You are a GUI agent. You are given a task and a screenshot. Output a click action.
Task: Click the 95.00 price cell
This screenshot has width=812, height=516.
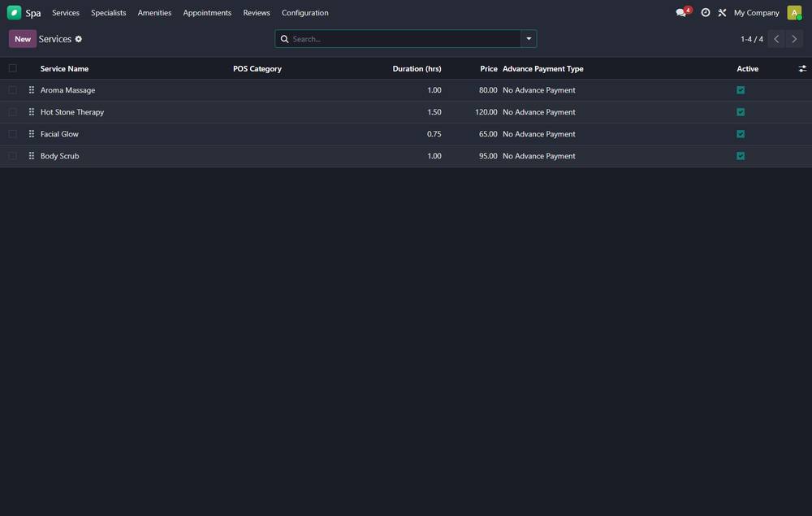[488, 156]
